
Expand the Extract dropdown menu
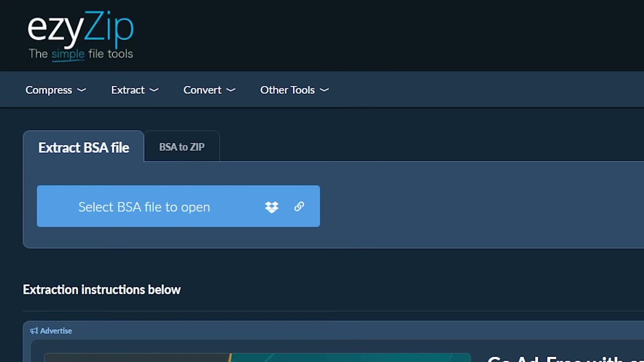[135, 90]
